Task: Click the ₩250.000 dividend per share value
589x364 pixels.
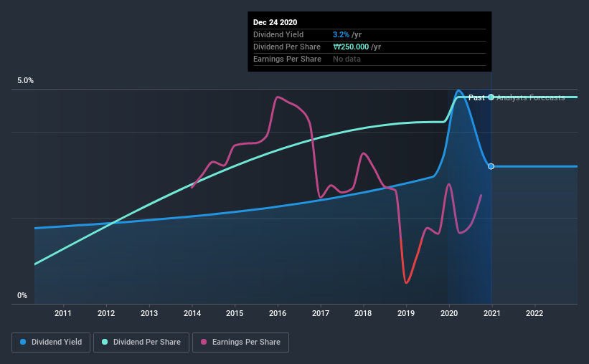Action: pos(351,47)
